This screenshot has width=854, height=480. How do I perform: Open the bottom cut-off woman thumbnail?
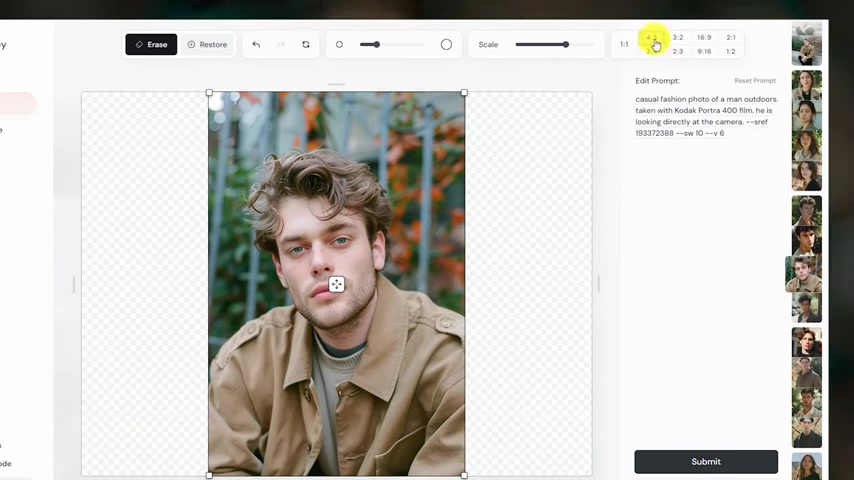click(807, 466)
